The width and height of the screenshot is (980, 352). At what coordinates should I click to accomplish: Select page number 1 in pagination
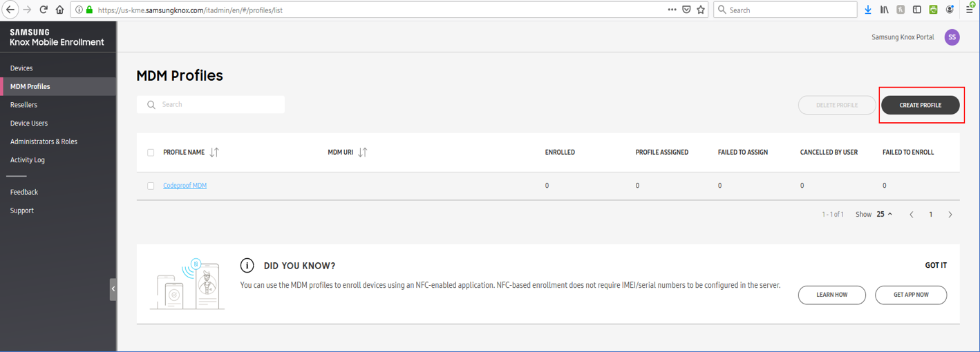pyautogui.click(x=931, y=215)
